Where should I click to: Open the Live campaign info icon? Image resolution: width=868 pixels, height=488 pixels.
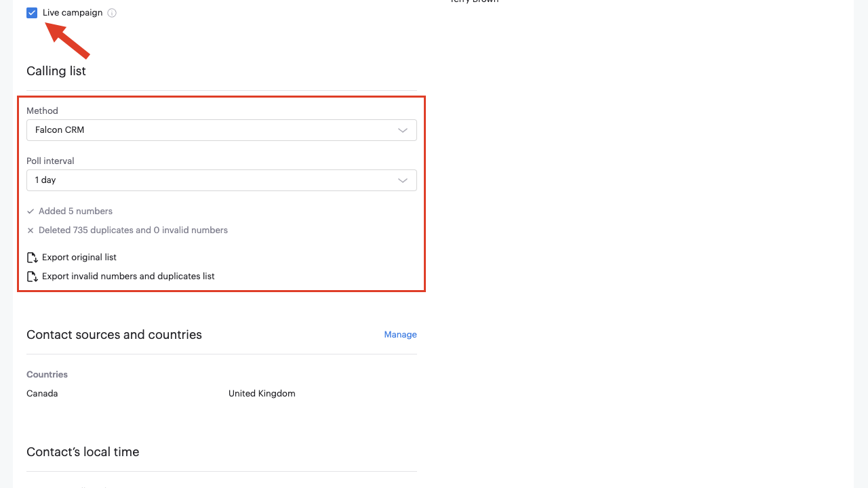(112, 13)
